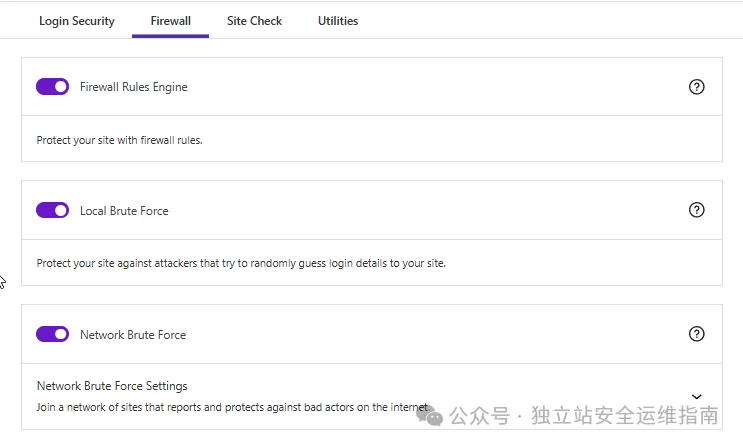Click 'Join a network of sites' description

point(233,407)
